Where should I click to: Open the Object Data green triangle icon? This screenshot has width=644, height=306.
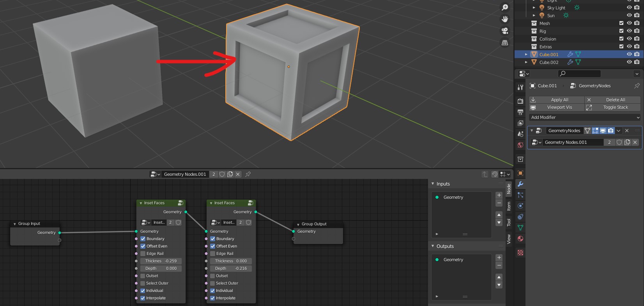click(x=520, y=228)
